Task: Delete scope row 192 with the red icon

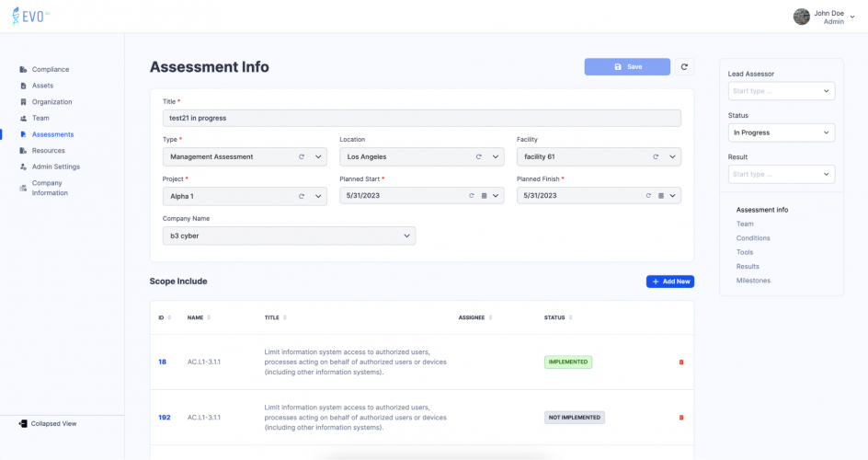Action: pyautogui.click(x=681, y=418)
